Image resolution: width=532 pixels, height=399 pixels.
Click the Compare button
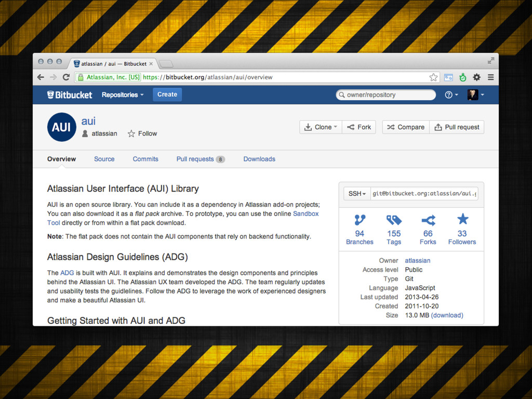point(406,127)
